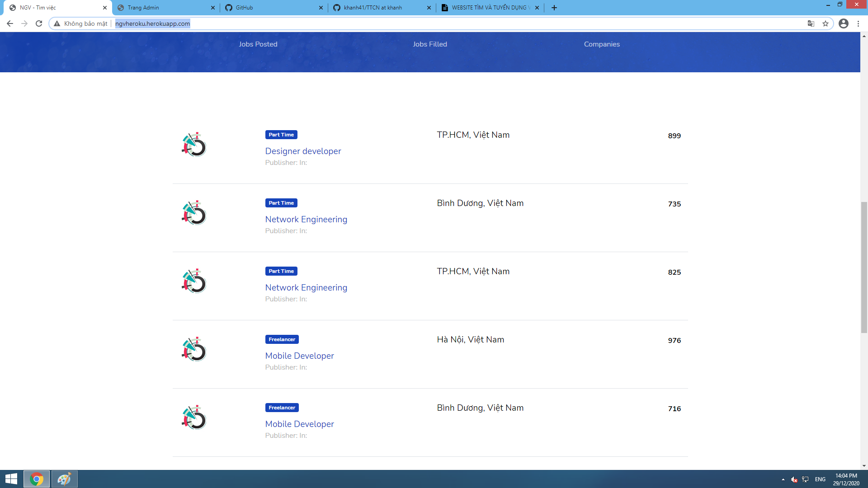
Task: Close the khanh41/TTCN tab
Action: pos(429,8)
